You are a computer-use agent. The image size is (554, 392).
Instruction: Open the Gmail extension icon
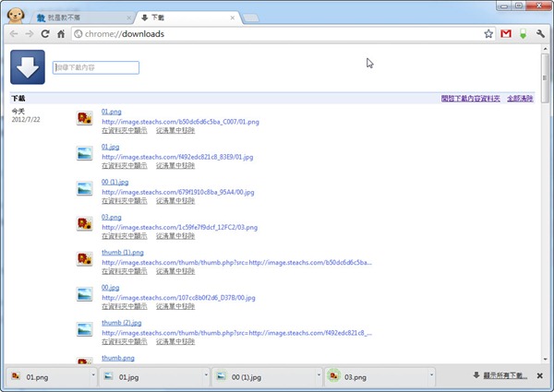click(506, 34)
